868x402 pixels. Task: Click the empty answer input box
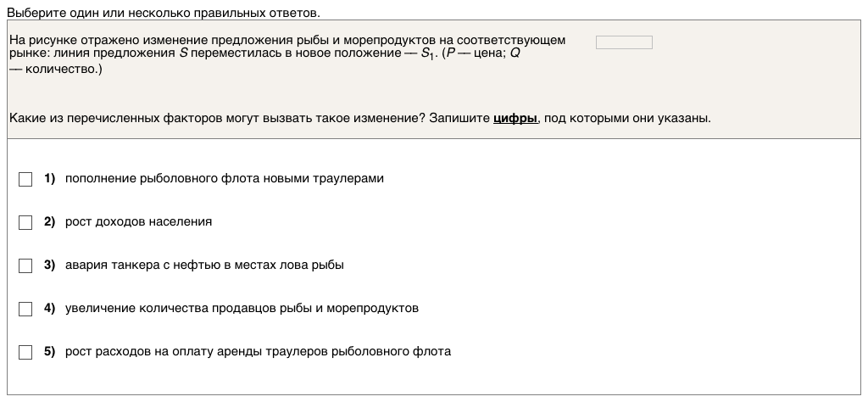coord(624,42)
